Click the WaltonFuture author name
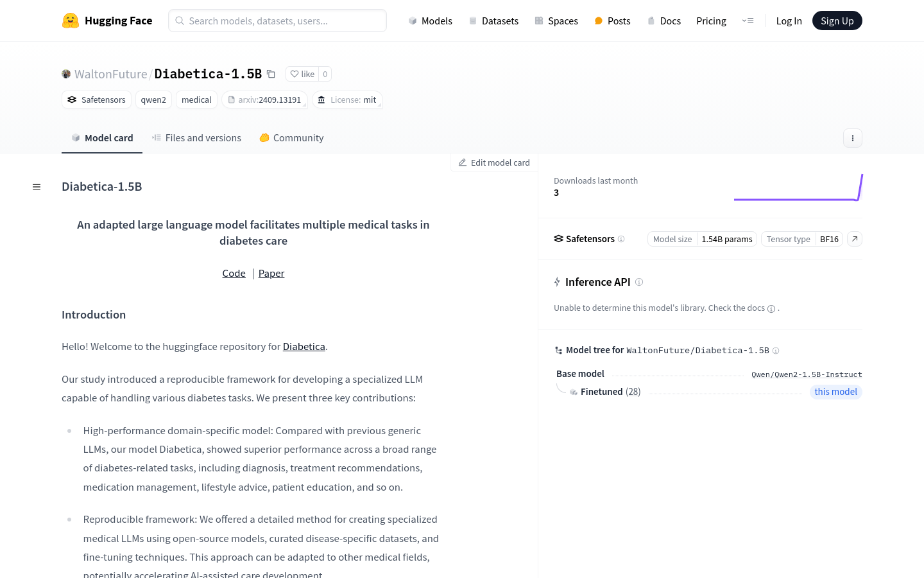Image resolution: width=924 pixels, height=578 pixels. click(x=111, y=74)
